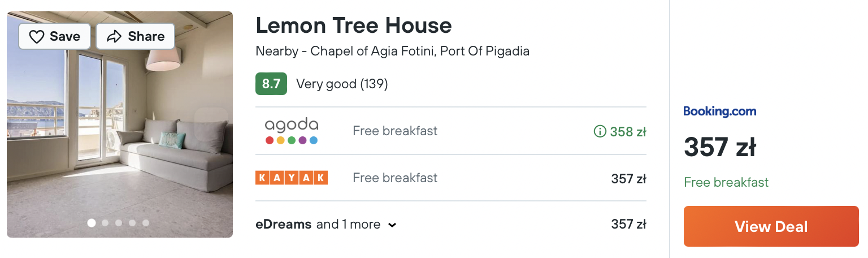Screen dimensions: 868x258
Task: Click the Booking.com logo
Action: click(x=719, y=111)
